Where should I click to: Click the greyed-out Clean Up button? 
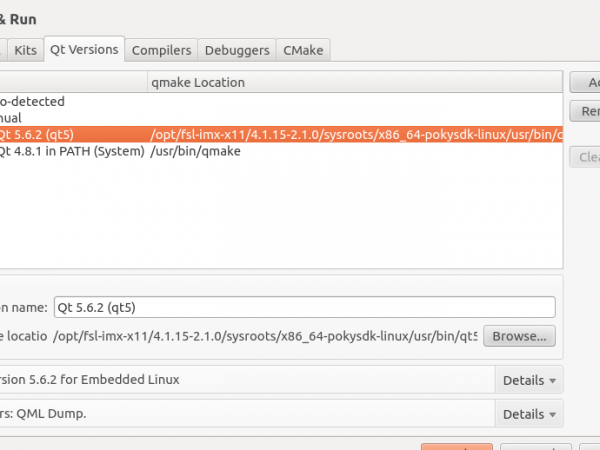pos(588,156)
